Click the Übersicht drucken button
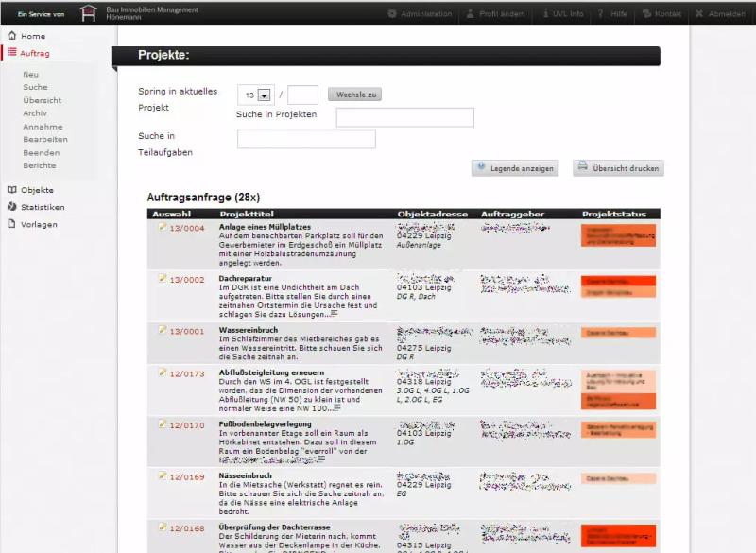This screenshot has width=756, height=553. [x=619, y=168]
